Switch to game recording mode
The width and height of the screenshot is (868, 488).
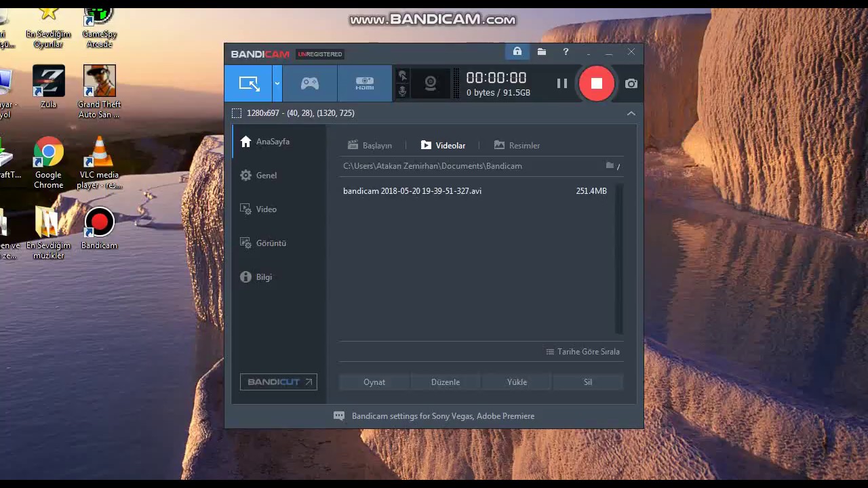click(310, 83)
